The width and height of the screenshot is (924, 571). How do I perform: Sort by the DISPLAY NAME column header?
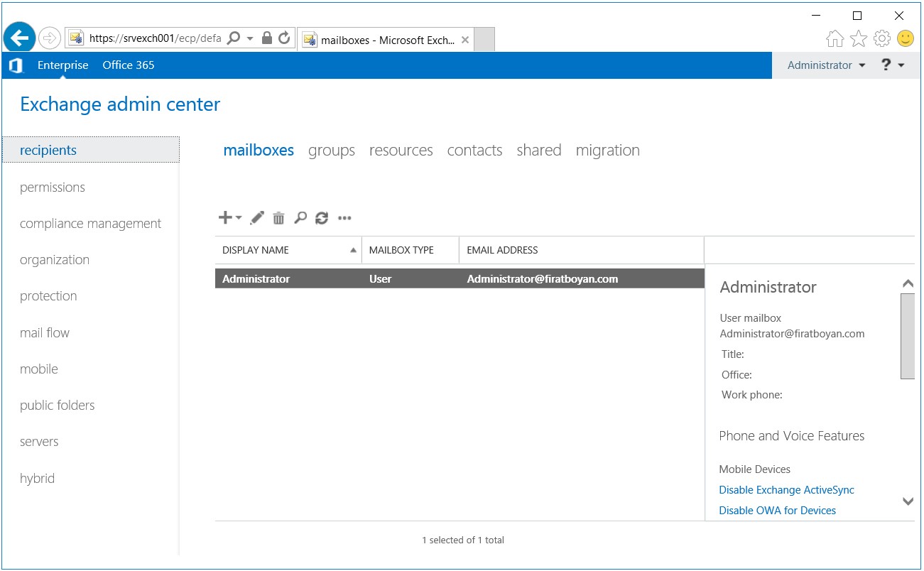288,250
